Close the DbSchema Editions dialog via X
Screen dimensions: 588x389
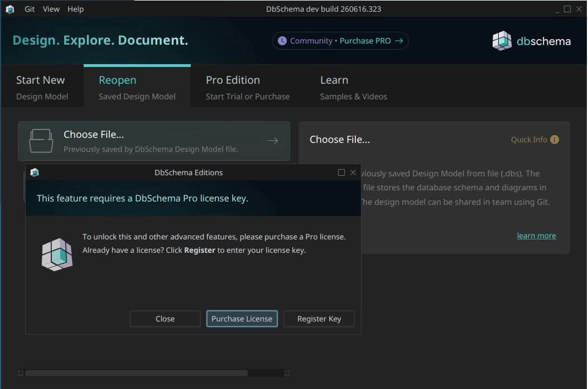click(353, 172)
